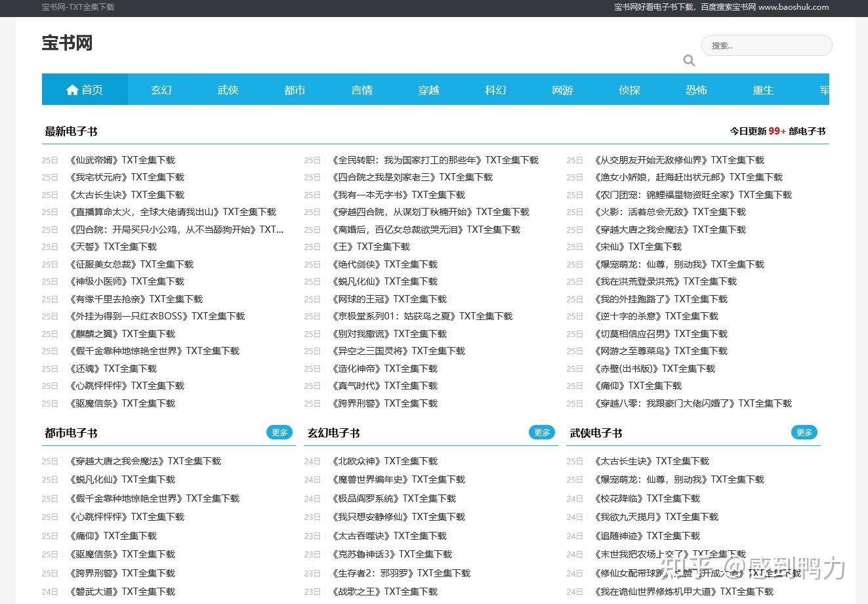Open the 重生 category
868x604 pixels.
coord(763,90)
